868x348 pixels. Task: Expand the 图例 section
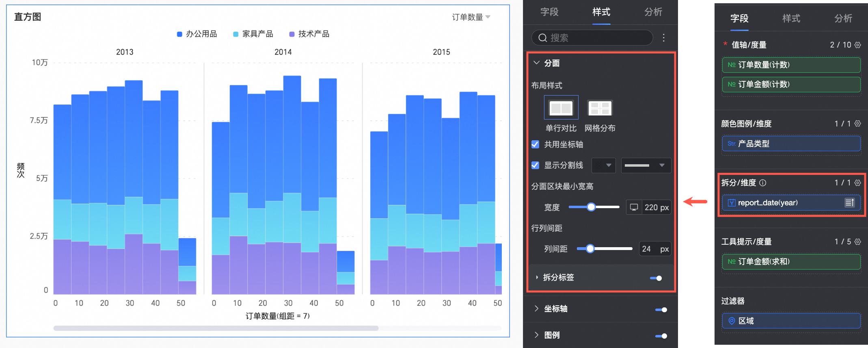(536, 335)
